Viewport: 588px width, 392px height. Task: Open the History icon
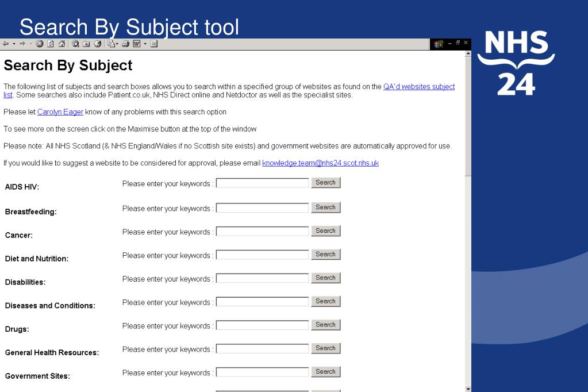98,44
